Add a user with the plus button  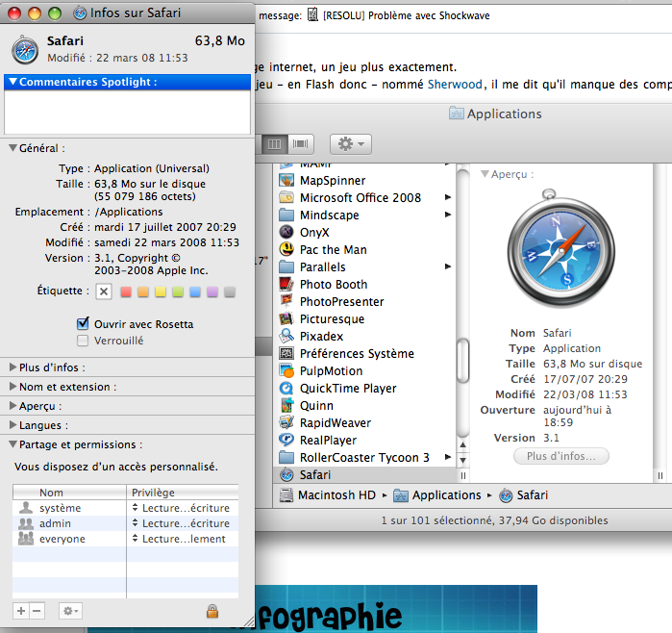21,611
